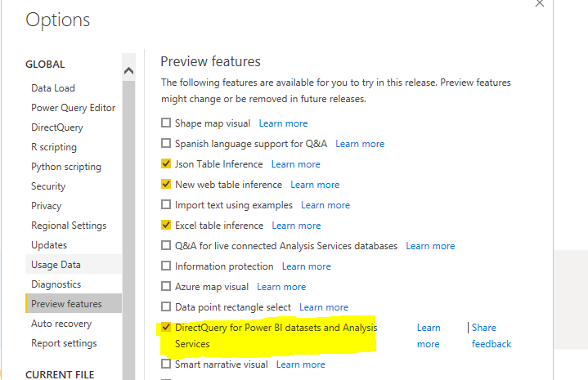Learn more about Smart narrative visual

tap(300, 364)
